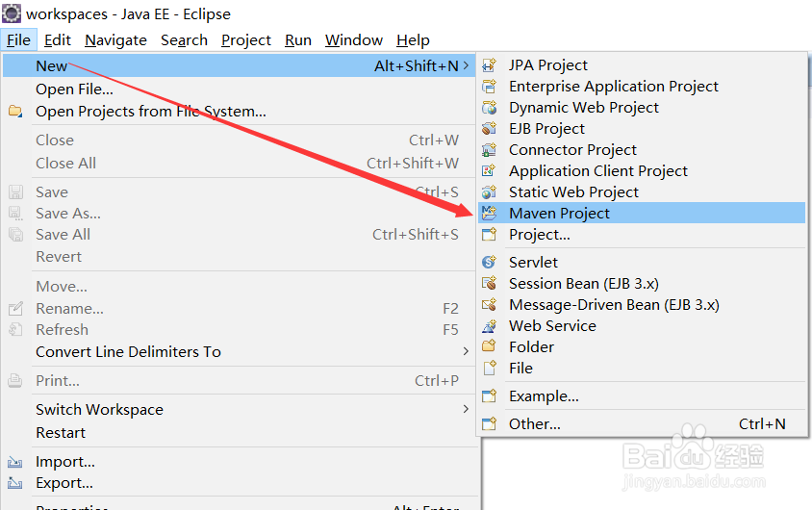The height and width of the screenshot is (510, 812).
Task: Select Application Client Project entry
Action: click(642, 171)
